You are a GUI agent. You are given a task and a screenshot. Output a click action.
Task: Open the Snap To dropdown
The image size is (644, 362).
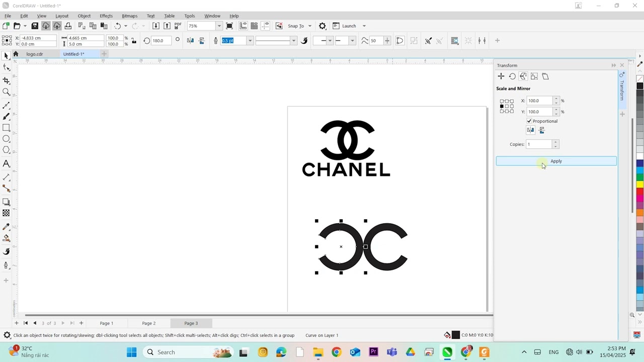pos(309,26)
